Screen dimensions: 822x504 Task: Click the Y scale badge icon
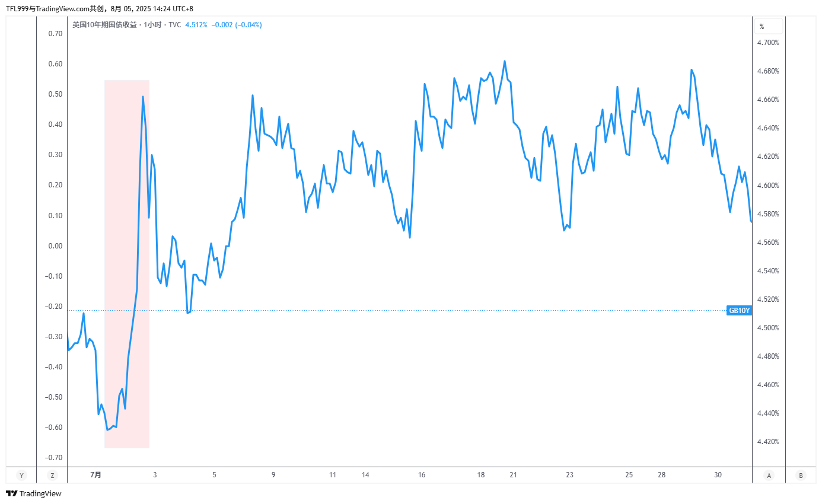[21, 475]
